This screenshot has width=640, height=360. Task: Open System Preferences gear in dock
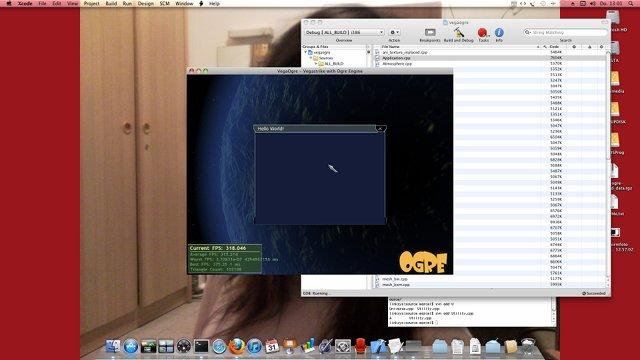pos(343,347)
